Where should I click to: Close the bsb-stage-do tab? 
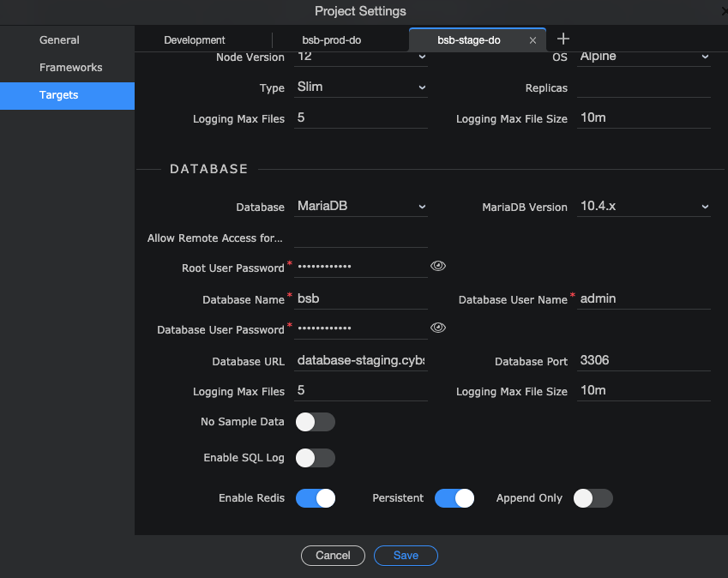(x=532, y=39)
